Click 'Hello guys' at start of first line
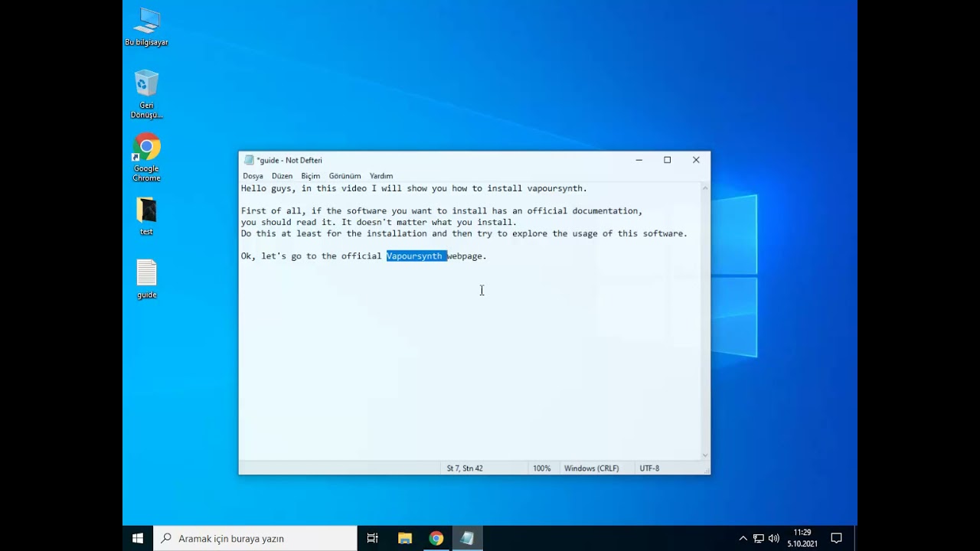The width and height of the screenshot is (980, 551). coord(266,188)
